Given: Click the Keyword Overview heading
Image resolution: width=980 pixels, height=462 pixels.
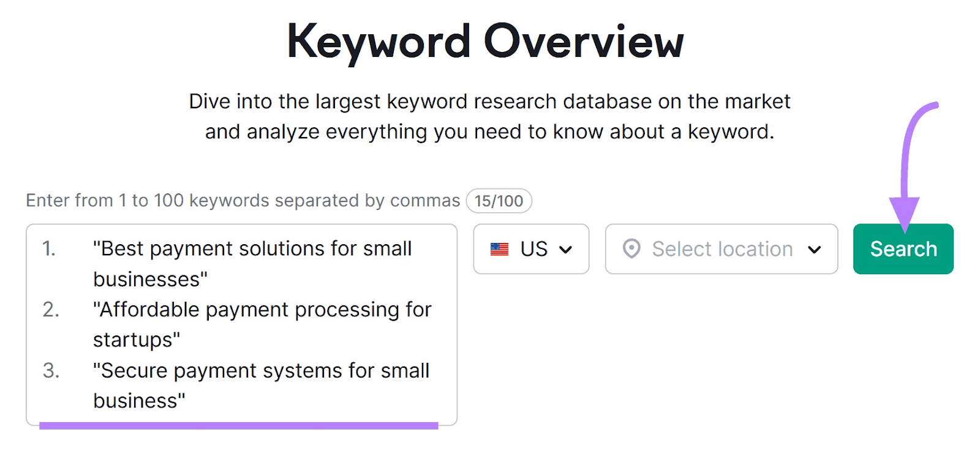Looking at the screenshot, I should [x=485, y=42].
